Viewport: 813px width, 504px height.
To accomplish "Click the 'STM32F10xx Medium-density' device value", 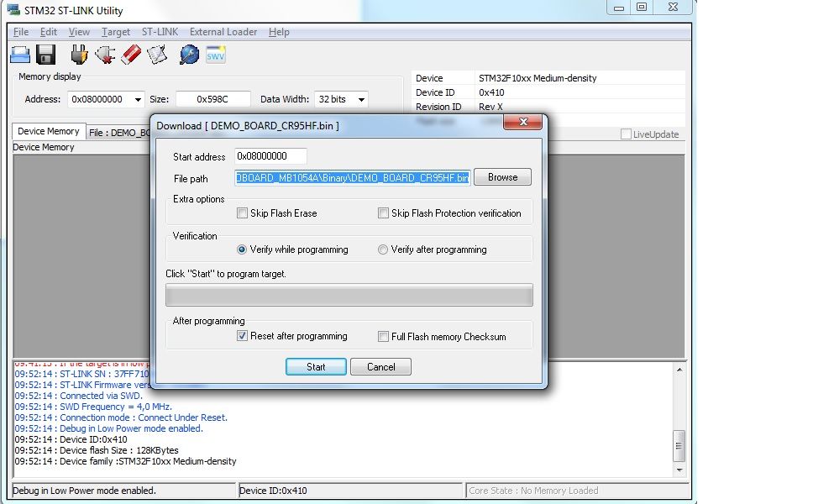I will [x=538, y=78].
